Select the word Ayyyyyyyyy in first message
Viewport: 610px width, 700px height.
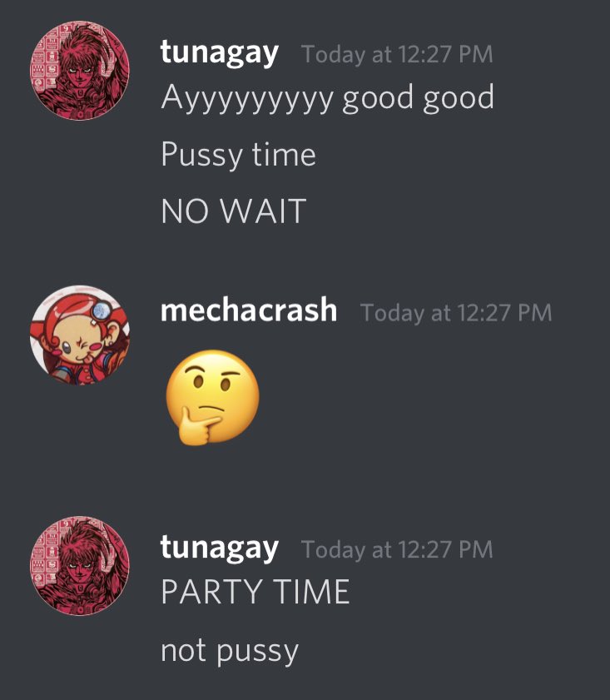pyautogui.click(x=247, y=99)
